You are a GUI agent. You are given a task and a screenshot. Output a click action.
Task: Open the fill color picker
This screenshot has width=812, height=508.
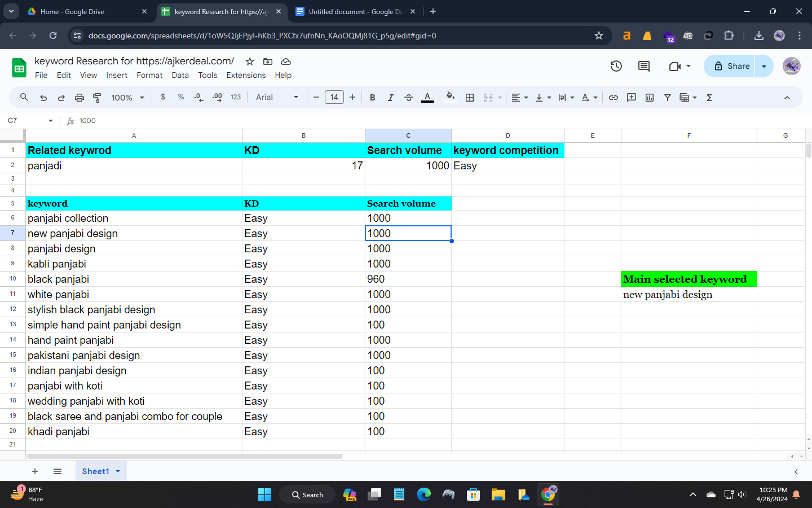click(450, 98)
